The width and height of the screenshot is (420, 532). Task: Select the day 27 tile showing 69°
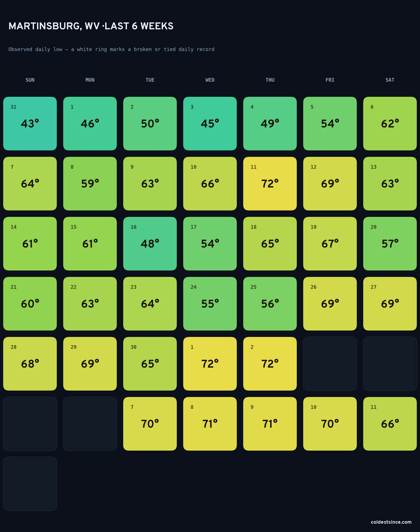pos(390,304)
